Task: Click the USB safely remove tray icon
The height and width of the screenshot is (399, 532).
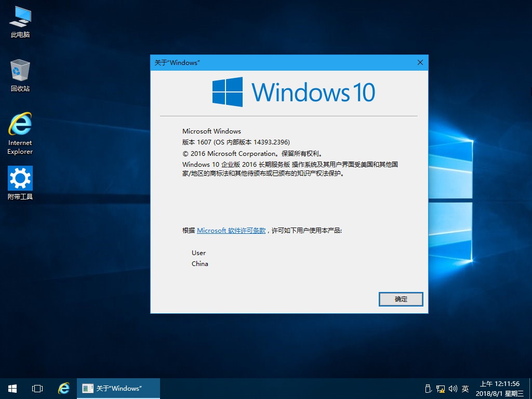Action: [x=428, y=389]
